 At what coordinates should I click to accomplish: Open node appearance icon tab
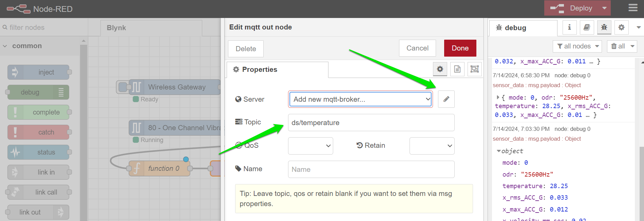475,69
